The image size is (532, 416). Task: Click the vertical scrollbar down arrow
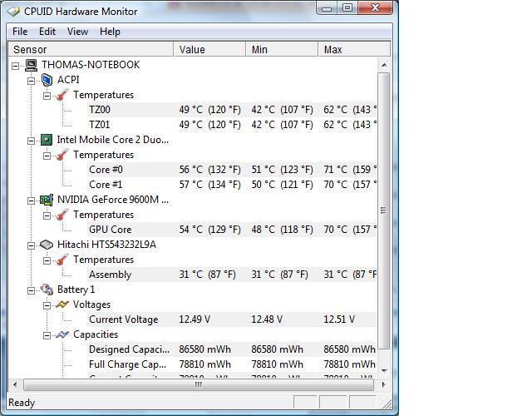(x=384, y=371)
